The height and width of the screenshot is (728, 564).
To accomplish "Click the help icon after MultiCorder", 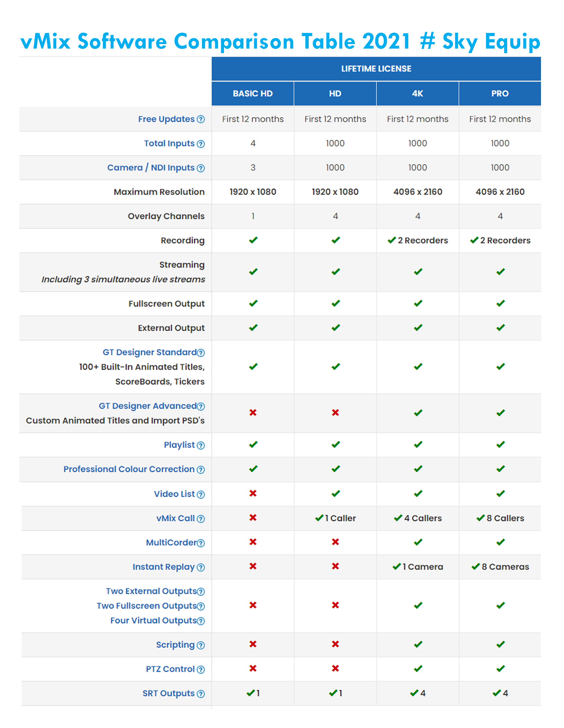I will point(200,543).
